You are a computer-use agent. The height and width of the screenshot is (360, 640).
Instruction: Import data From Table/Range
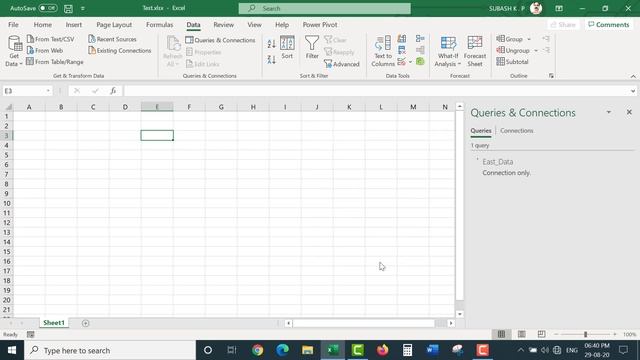(x=55, y=62)
